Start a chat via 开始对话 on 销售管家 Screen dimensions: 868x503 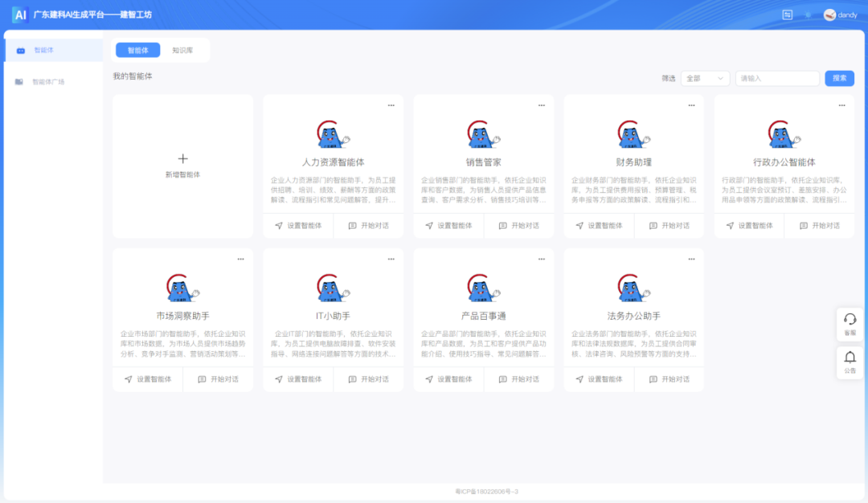point(518,225)
